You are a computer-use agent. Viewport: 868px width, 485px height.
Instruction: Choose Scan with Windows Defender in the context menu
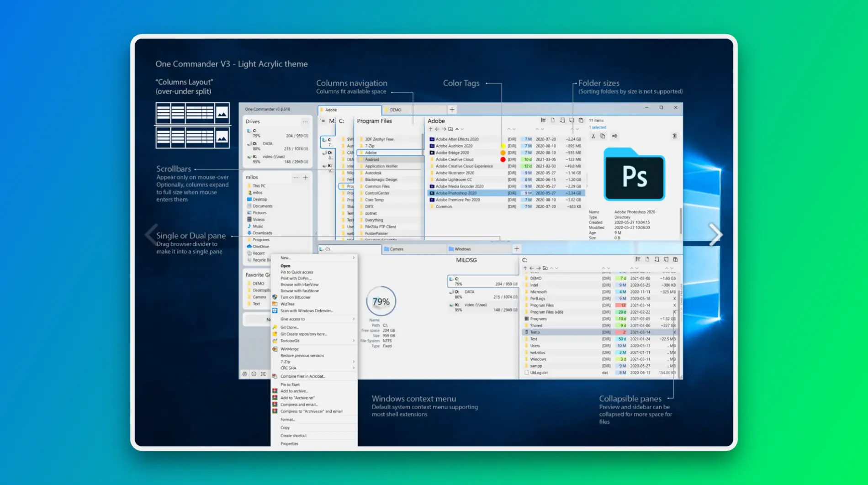[x=313, y=311]
